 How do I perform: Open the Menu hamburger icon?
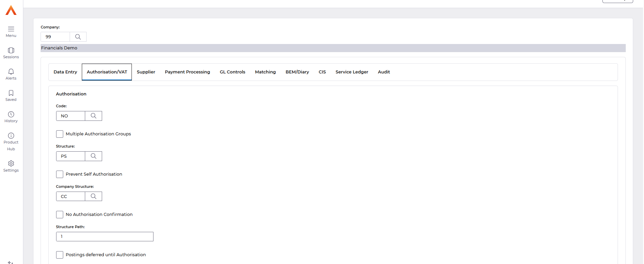click(x=11, y=29)
